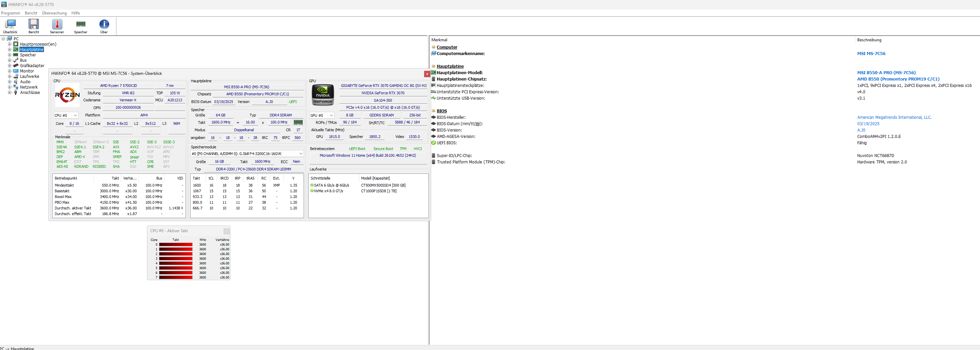Open the Überwachung menu
The width and height of the screenshot is (980, 350).
point(54,13)
